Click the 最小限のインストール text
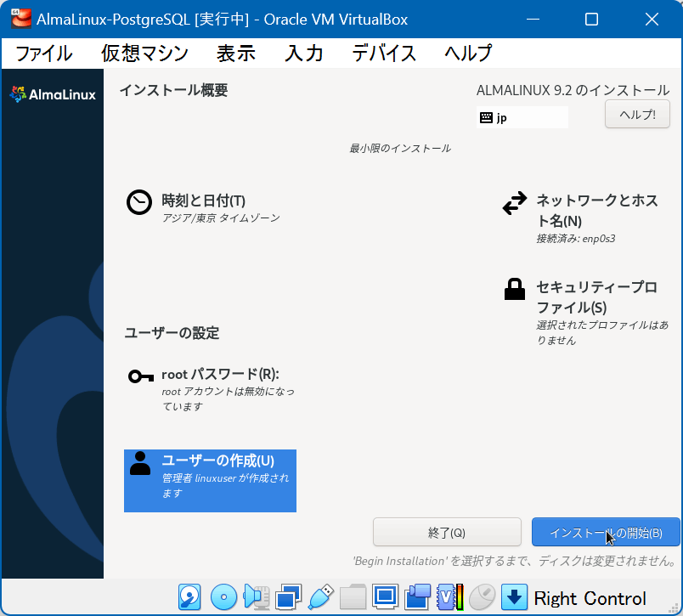This screenshot has height=616, width=683. coord(400,149)
